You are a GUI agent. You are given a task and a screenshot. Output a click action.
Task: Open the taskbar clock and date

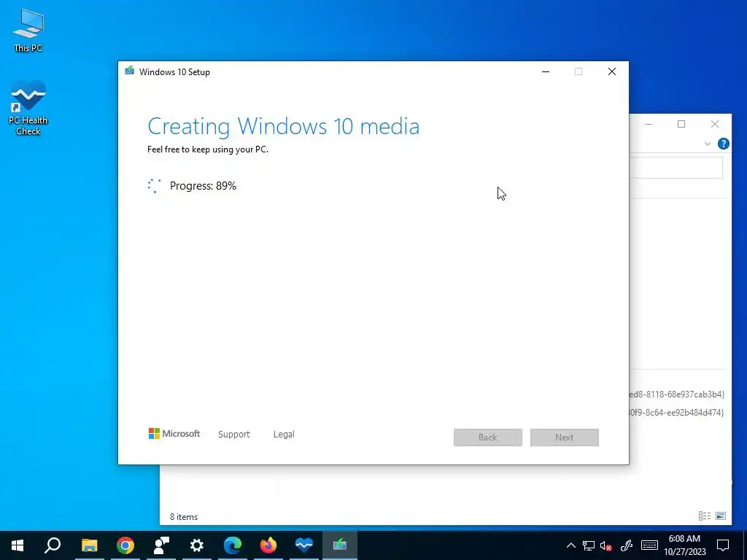coord(684,545)
